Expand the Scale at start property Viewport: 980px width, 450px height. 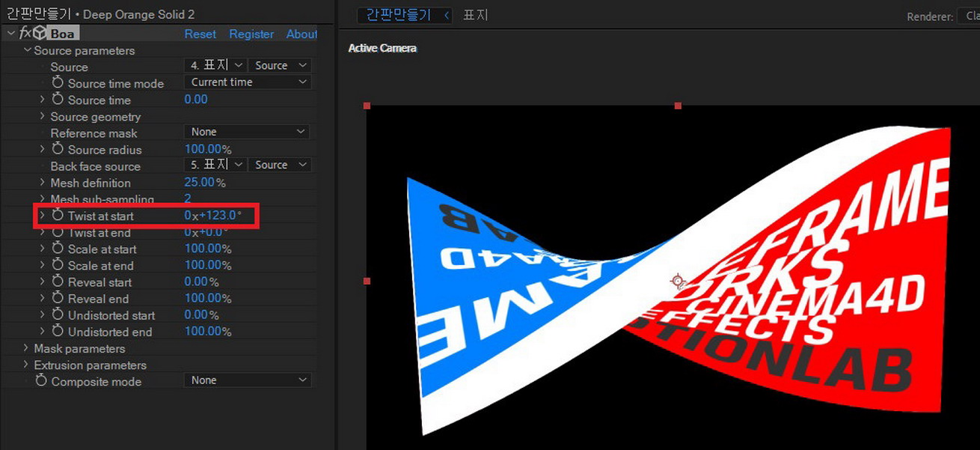pyautogui.click(x=43, y=249)
